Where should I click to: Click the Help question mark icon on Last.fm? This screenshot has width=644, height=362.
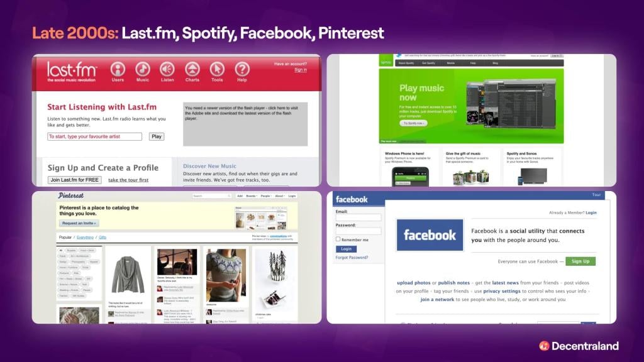[x=242, y=69]
